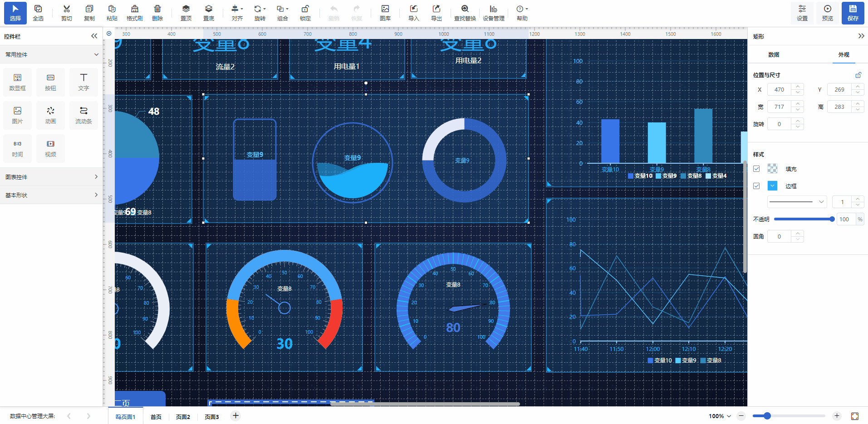Viewport: 868px width, 424px height.
Task: Send element to bottom with 置底
Action: [209, 13]
